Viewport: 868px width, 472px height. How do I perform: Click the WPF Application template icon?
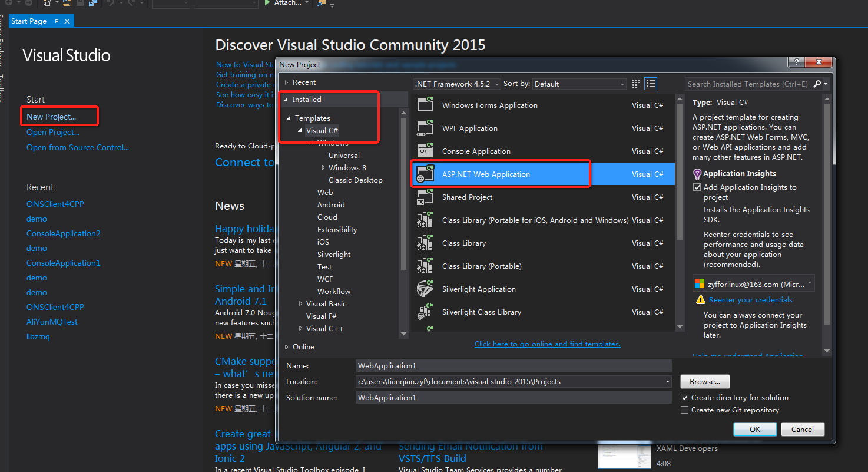point(425,127)
